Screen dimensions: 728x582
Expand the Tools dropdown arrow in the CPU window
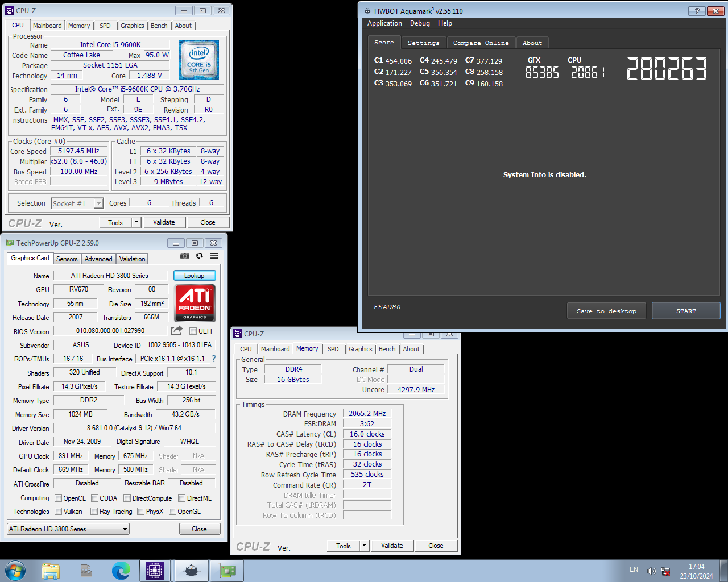(x=136, y=222)
